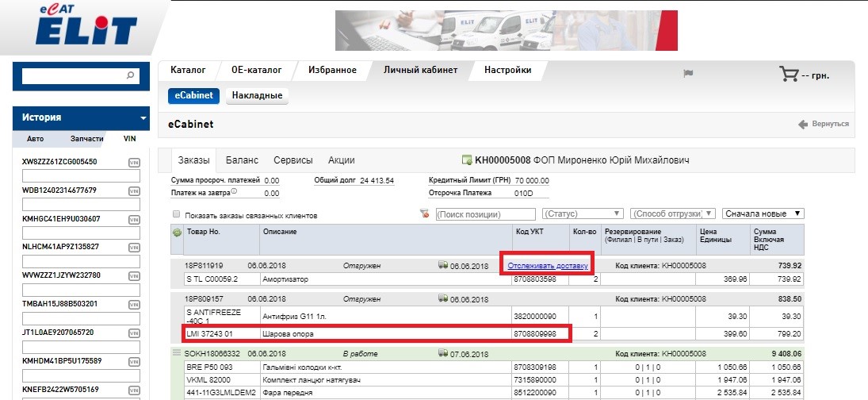This screenshot has width=868, height=400.
Task: Open the shopping cart icon
Action: (789, 74)
